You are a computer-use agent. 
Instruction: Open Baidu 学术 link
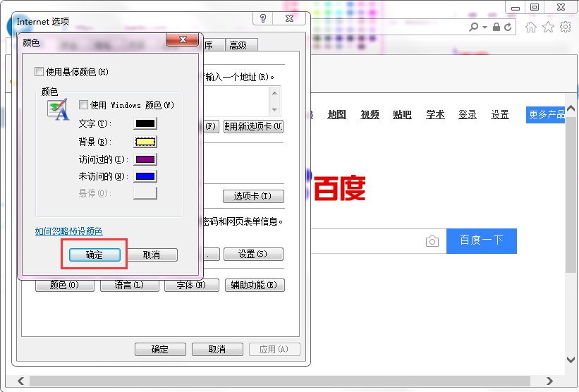435,115
